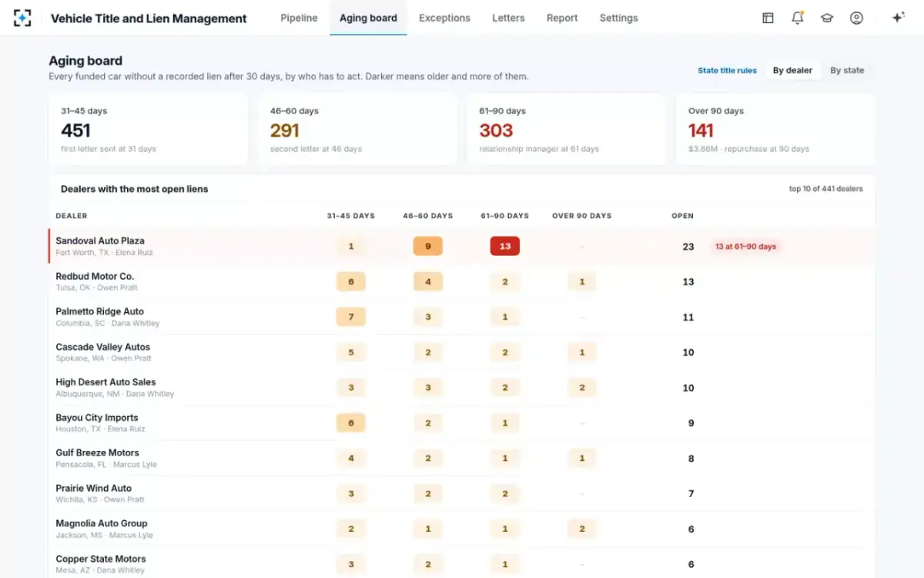Select the Over 90 days summary card
The image size is (924, 578).
[775, 129]
